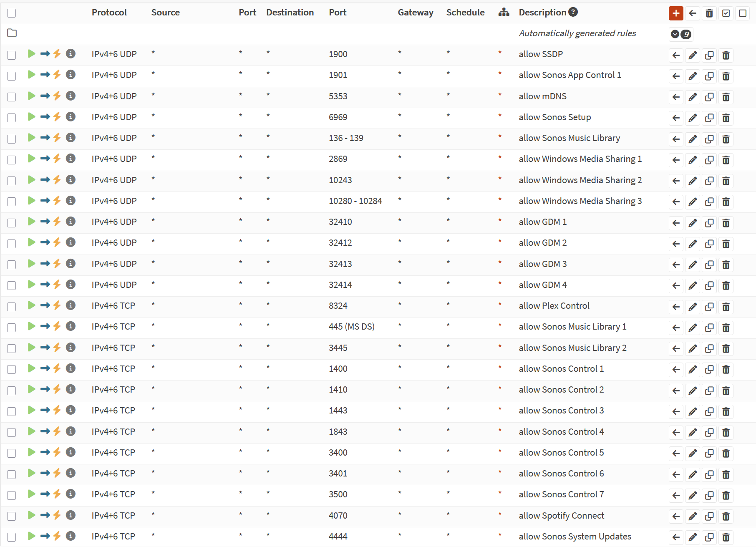756x547 pixels.
Task: Click the allow Windows Media Sharing 3 description
Action: pos(580,201)
